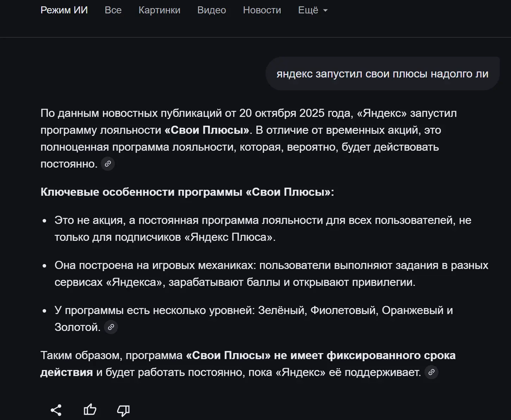511x420 pixels.
Task: Select the text «20 октября 2025 года»
Action: click(x=295, y=113)
